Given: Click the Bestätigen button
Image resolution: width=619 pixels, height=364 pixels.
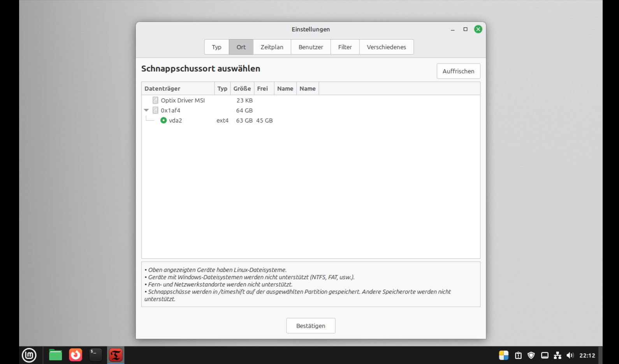Looking at the screenshot, I should pos(311,326).
